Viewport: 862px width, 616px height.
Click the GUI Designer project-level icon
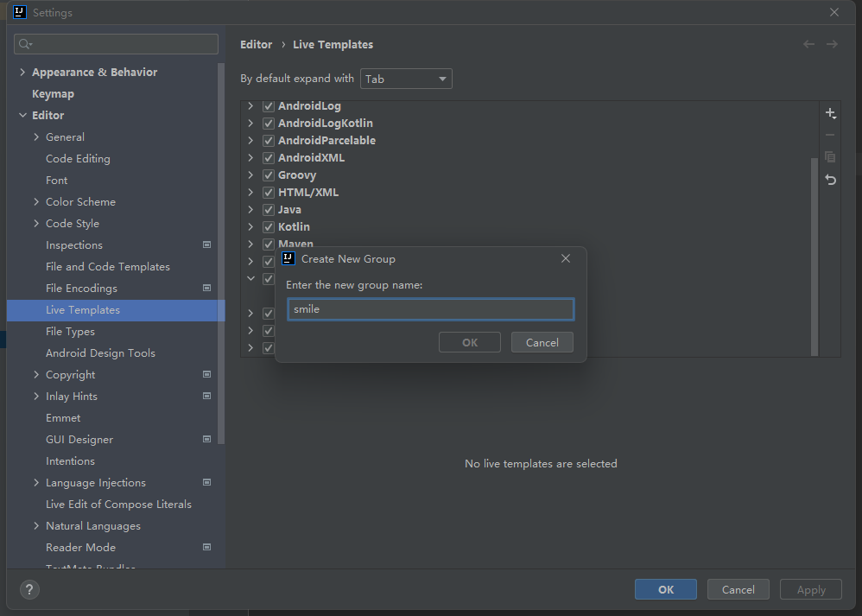pos(206,439)
